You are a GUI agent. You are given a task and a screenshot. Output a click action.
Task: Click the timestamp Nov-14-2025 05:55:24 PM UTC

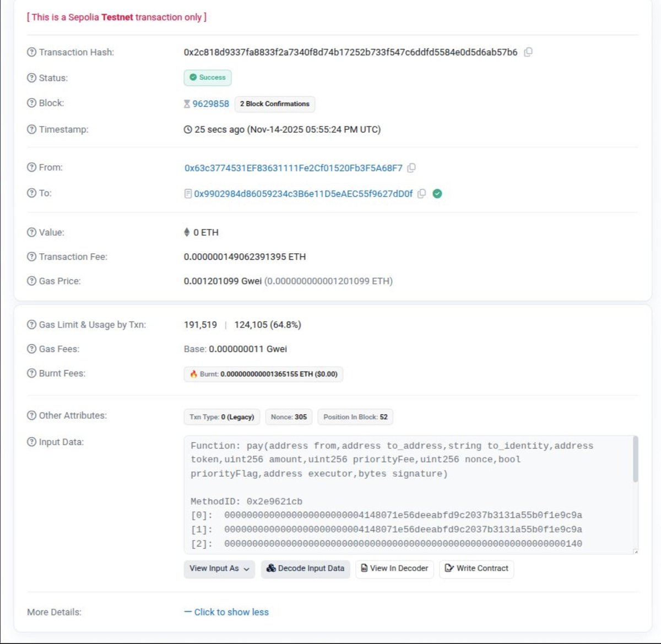(x=314, y=129)
